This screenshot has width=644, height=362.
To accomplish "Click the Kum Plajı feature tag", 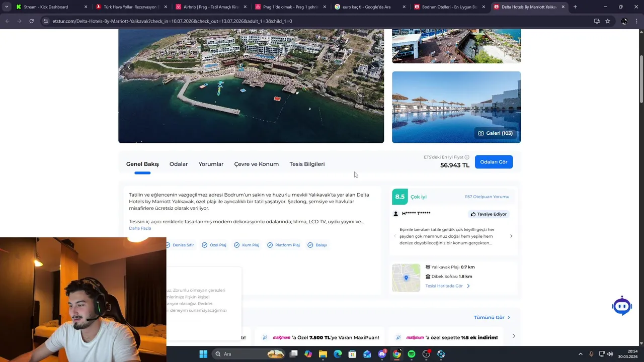I will coord(247,245).
